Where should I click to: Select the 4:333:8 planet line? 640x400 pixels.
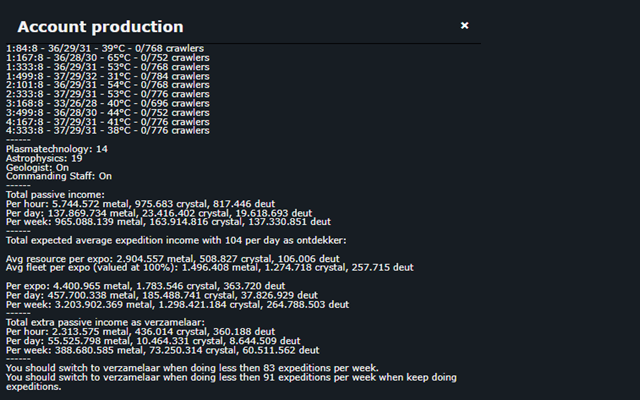pos(108,131)
